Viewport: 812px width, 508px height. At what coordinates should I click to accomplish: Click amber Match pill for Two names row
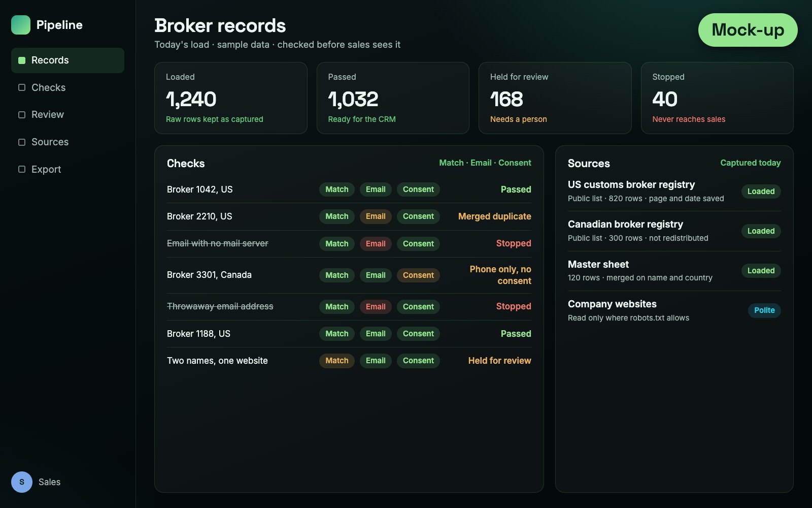(x=337, y=361)
